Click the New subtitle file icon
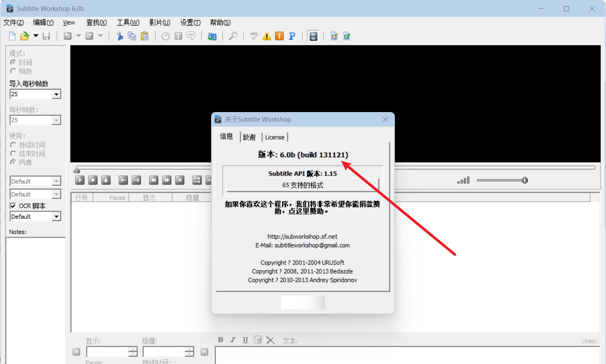The image size is (606, 364). pos(12,36)
